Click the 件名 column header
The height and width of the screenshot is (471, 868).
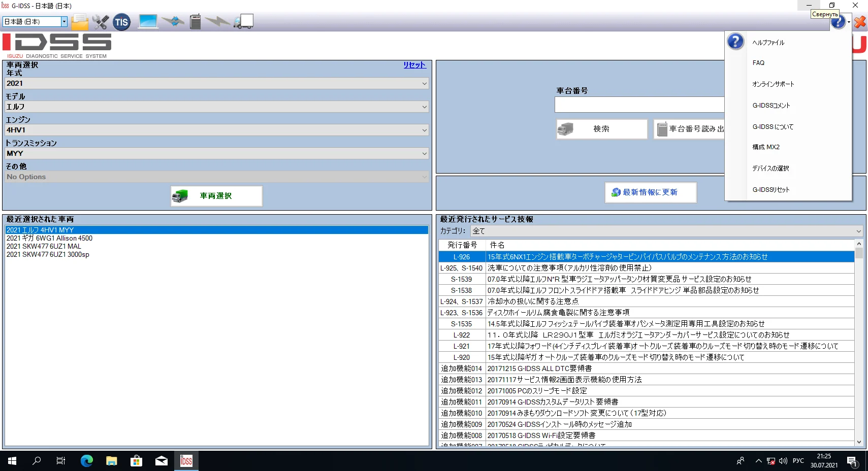tap(670, 245)
